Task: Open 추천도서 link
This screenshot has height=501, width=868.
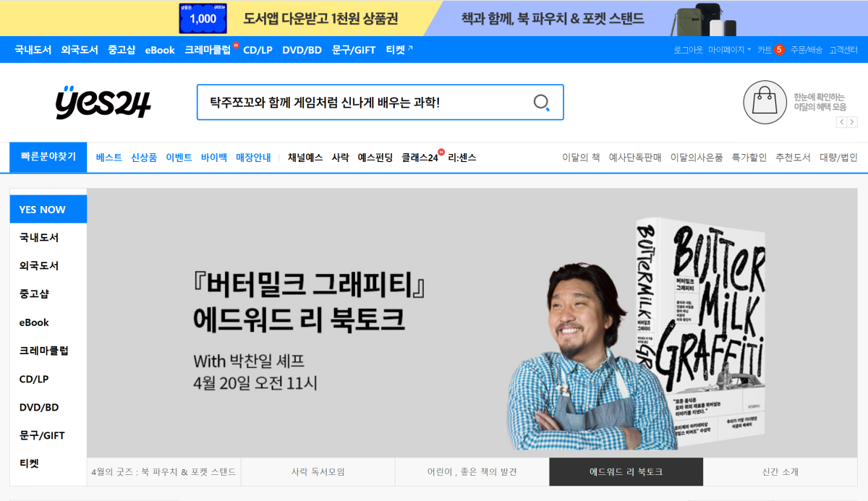Action: [x=793, y=157]
